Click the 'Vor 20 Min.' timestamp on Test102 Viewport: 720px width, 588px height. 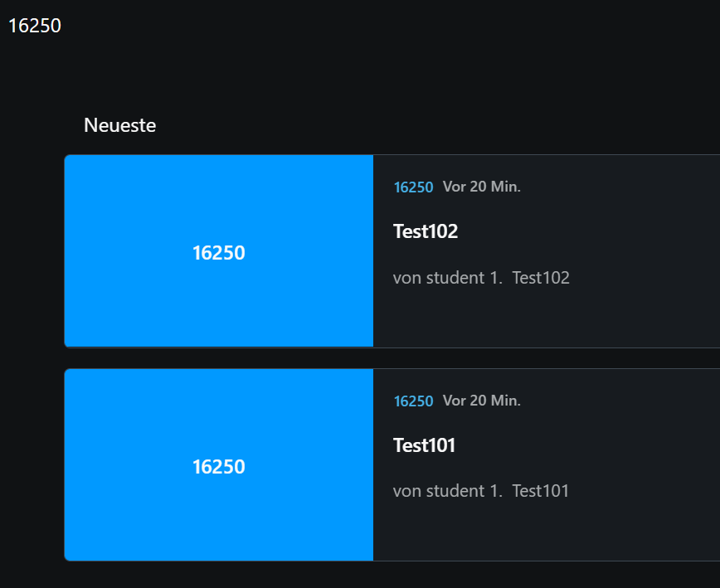(x=482, y=187)
